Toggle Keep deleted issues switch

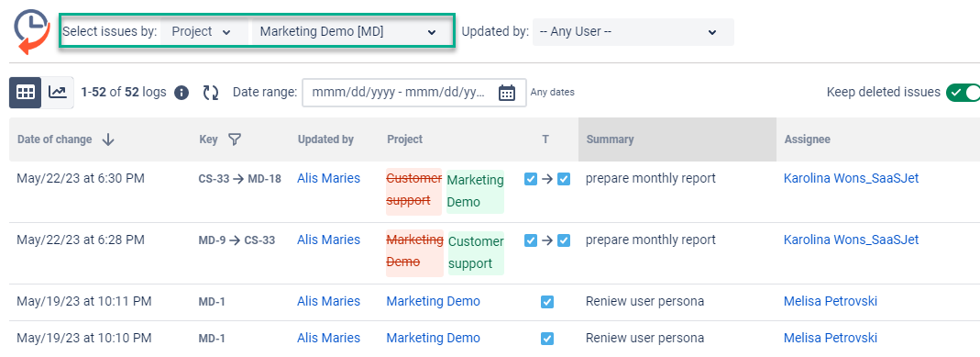pos(963,93)
